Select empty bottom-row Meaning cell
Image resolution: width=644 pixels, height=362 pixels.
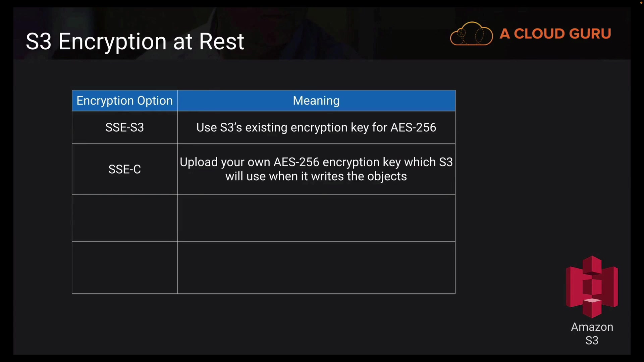316,267
